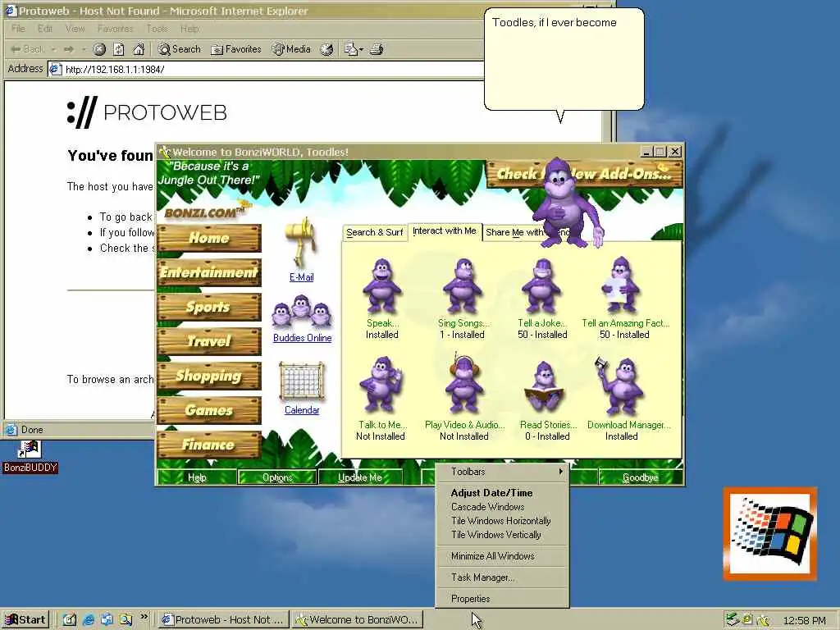
Task: Select the Sing Songs... gorilla icon
Action: tap(463, 285)
